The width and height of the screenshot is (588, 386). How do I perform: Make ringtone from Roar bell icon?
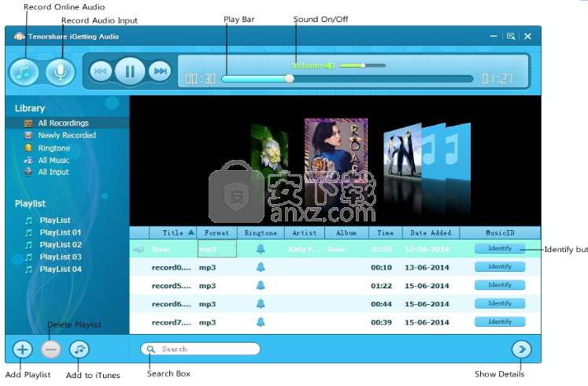[261, 249]
